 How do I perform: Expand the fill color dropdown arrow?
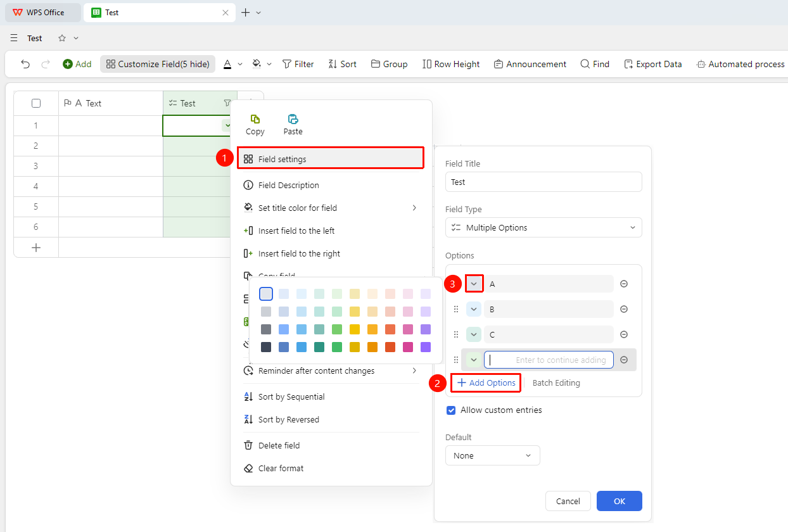(269, 64)
